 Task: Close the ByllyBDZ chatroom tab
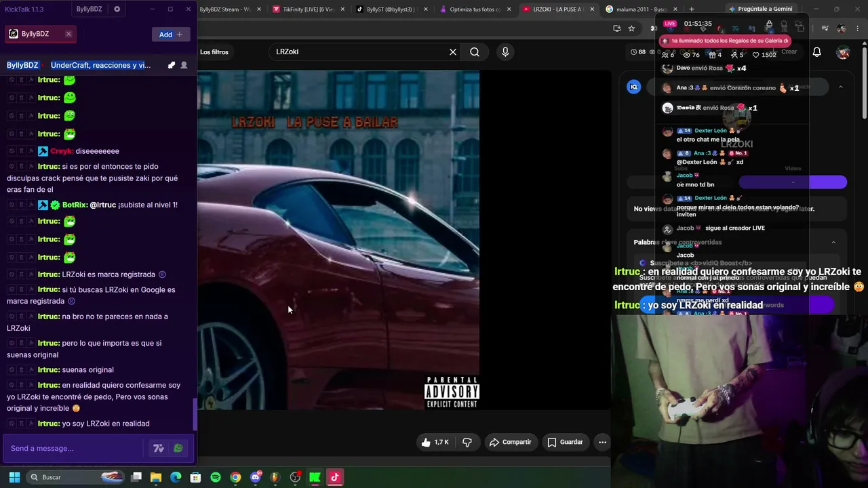click(x=68, y=34)
